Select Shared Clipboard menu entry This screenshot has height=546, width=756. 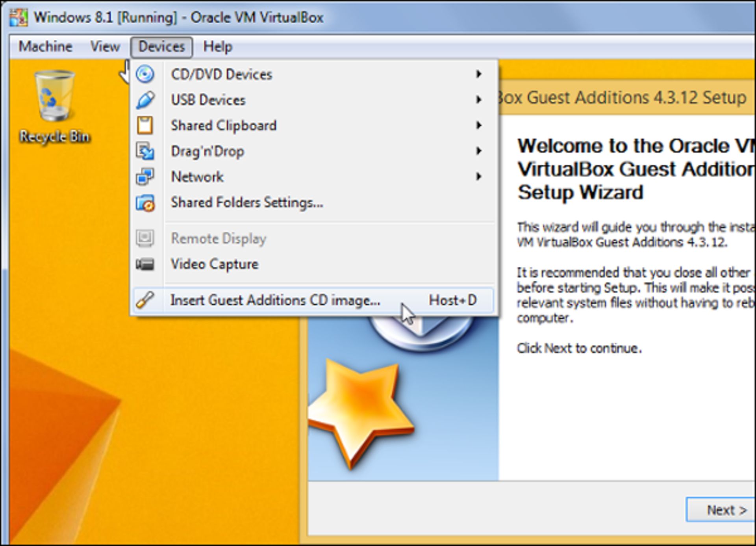pos(314,125)
